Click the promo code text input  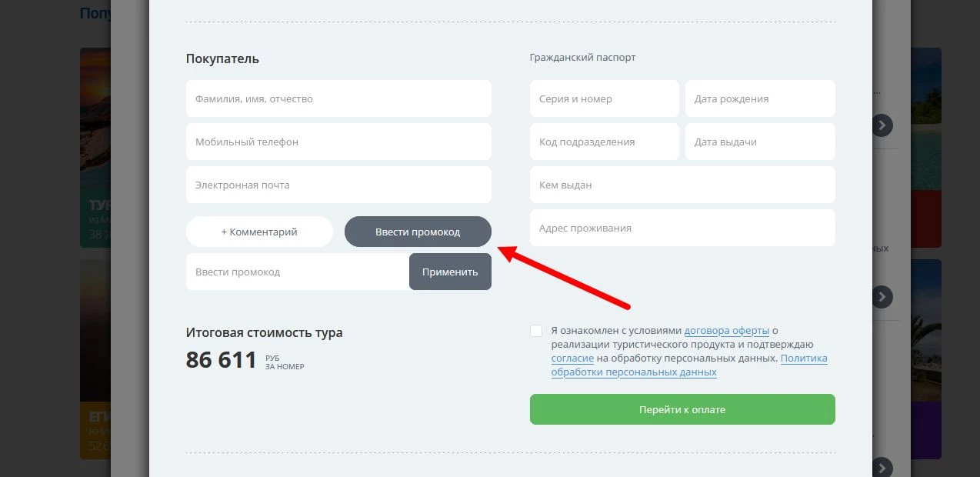point(297,272)
